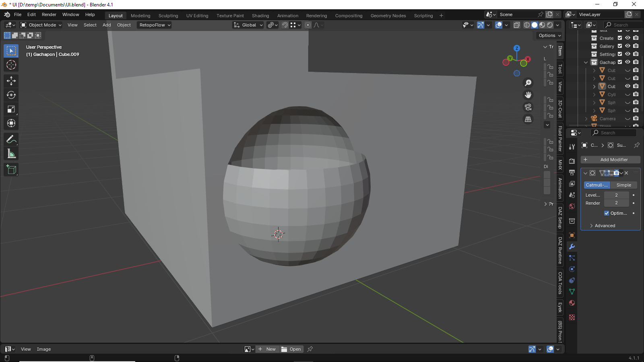Viewport: 644px width, 362px height.
Task: Hide the Gallery collection eye icon
Action: coord(627,46)
